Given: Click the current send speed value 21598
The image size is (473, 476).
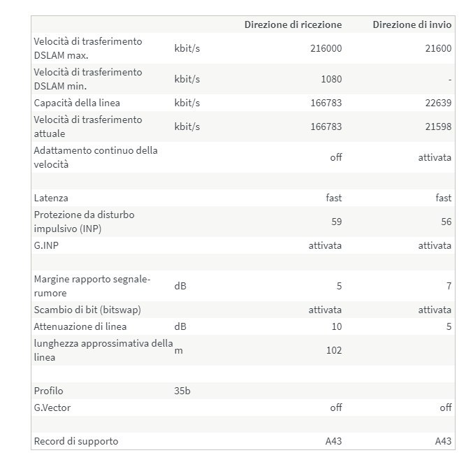Looking at the screenshot, I should pos(438,127).
